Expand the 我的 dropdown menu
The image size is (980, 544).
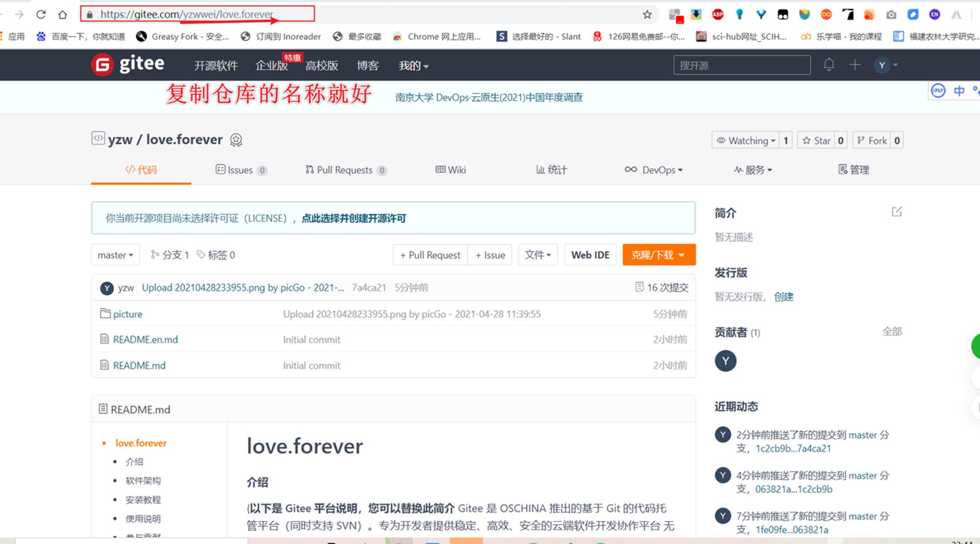(x=414, y=65)
